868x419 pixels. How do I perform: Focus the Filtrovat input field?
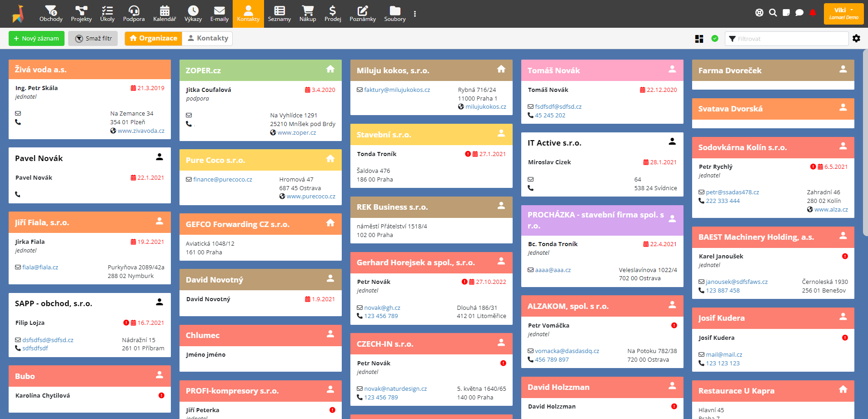coord(787,39)
